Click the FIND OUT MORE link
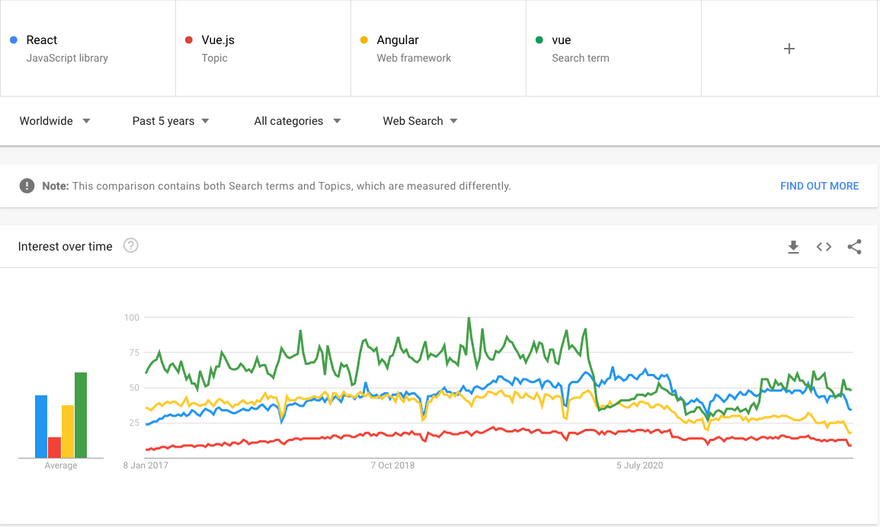Image resolution: width=880 pixels, height=527 pixels. pos(819,186)
